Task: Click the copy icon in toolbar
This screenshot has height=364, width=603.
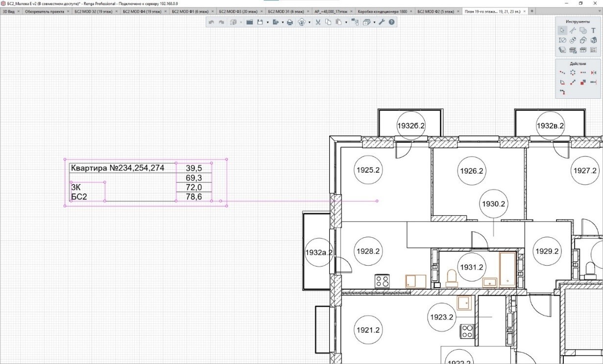Action: point(328,22)
